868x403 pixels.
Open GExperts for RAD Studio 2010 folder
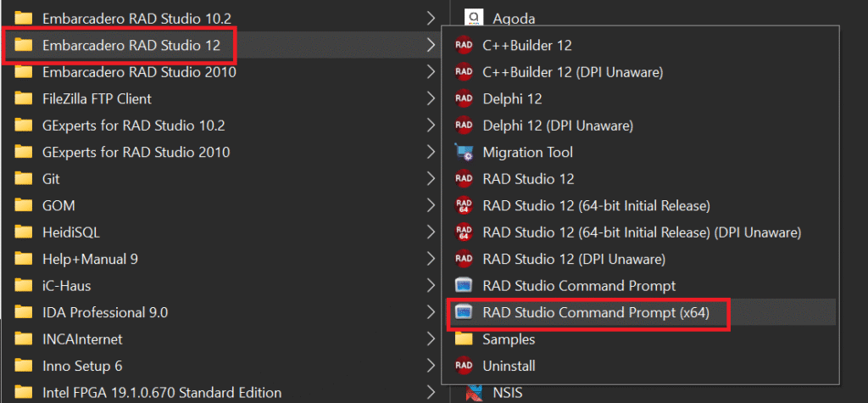click(221, 153)
